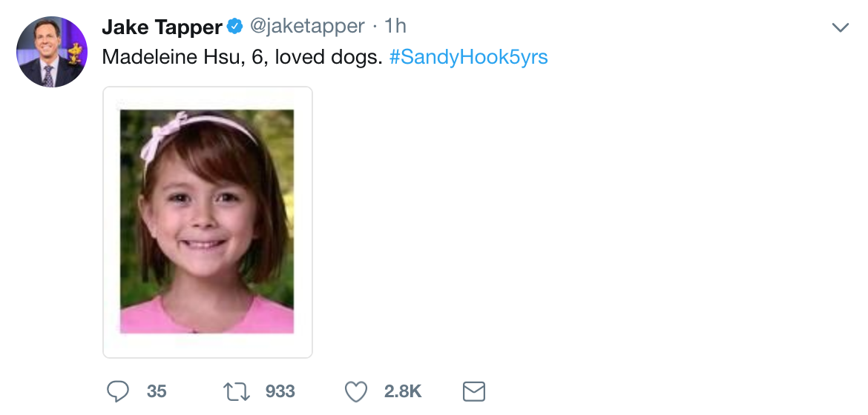Screen dimensions: 868x415
Task: Click the 1h timestamp of the tweet
Action: click(x=395, y=27)
